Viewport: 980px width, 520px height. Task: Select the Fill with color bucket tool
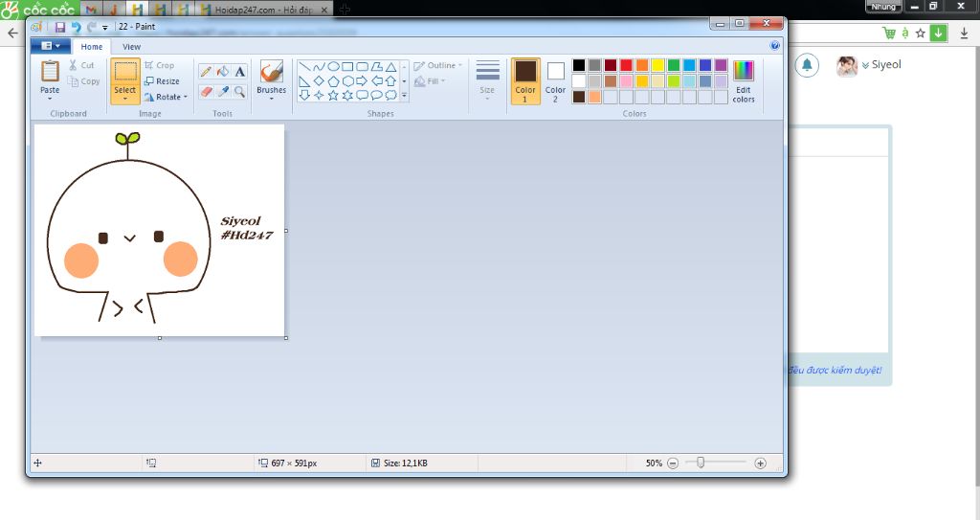(x=223, y=71)
